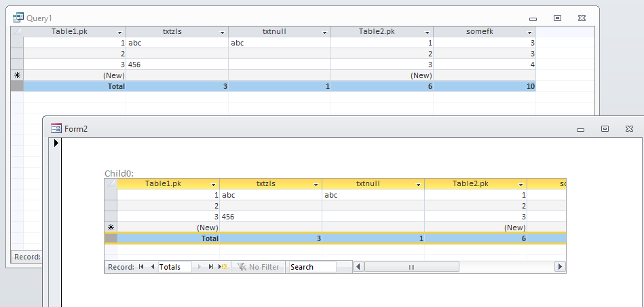Click the Form2 window icon
This screenshot has width=644, height=307.
point(56,128)
